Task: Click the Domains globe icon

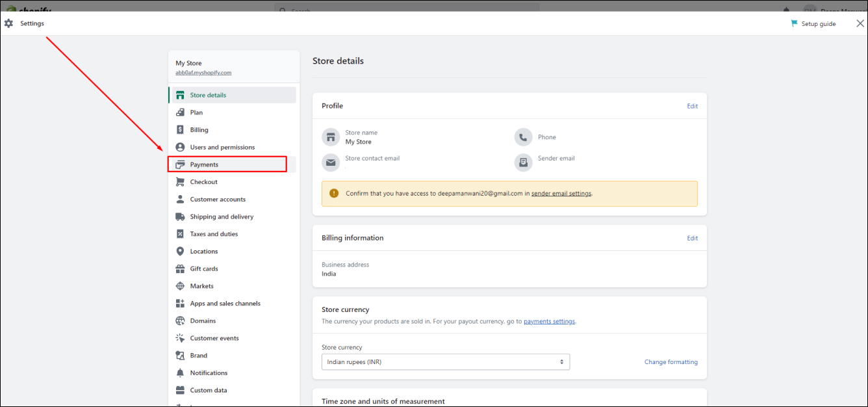Action: (x=181, y=321)
